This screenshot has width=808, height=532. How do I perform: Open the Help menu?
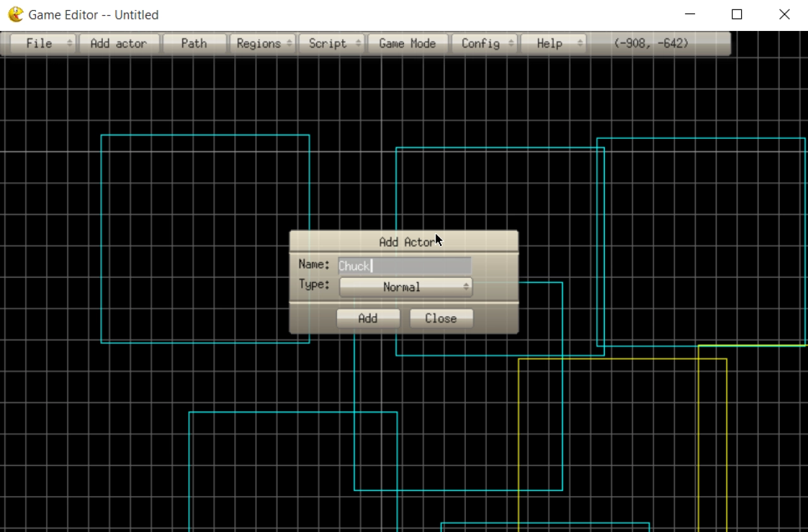tap(554, 44)
